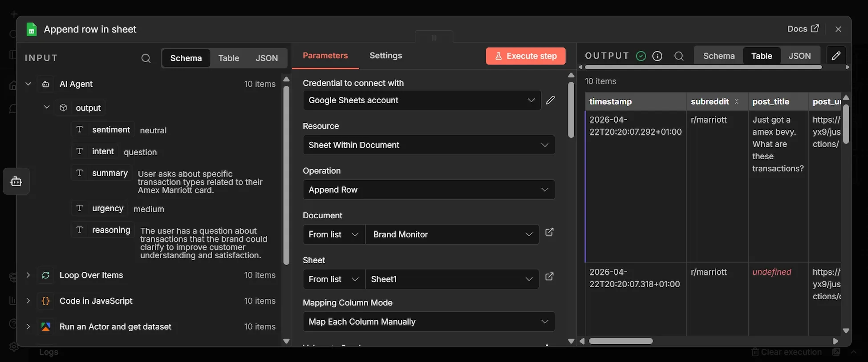
Task: Click the output cube icon
Action: pos(63,108)
